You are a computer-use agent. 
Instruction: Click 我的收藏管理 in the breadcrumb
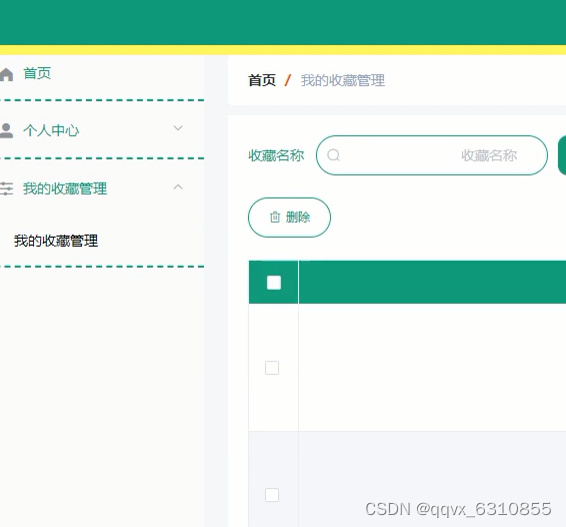343,80
